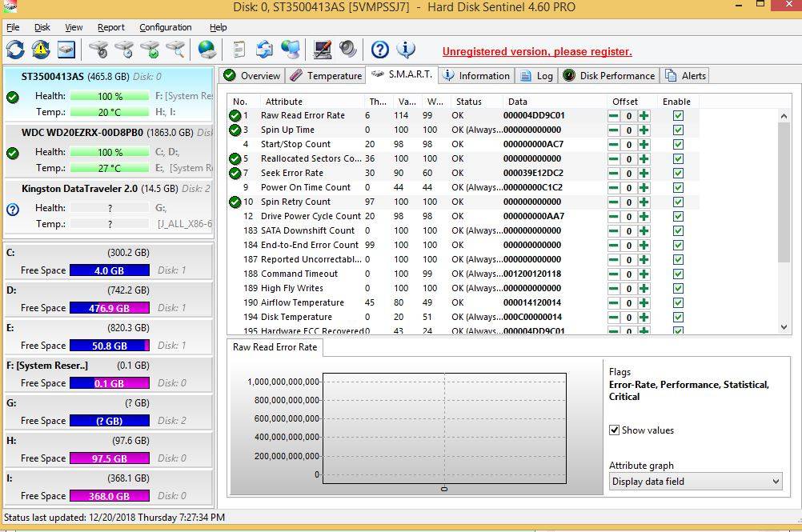Click the disk with magnifier toolbar icon
Viewport: 802px width, 532px height.
175,50
